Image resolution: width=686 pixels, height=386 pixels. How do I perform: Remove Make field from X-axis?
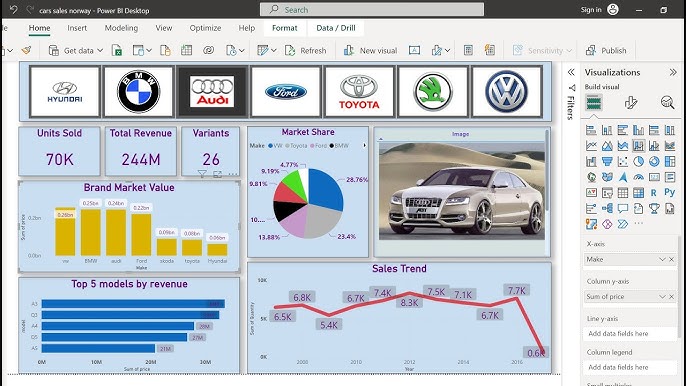click(x=672, y=260)
